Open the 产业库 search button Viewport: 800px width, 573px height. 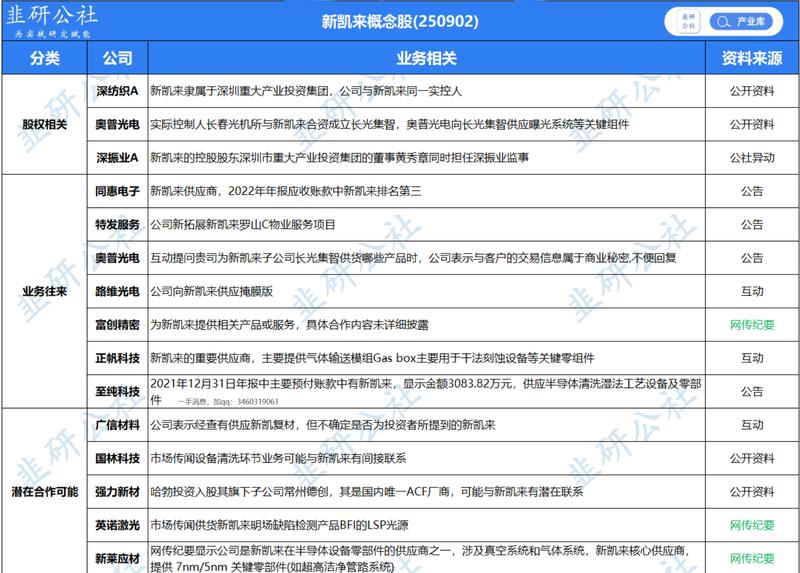[x=741, y=21]
